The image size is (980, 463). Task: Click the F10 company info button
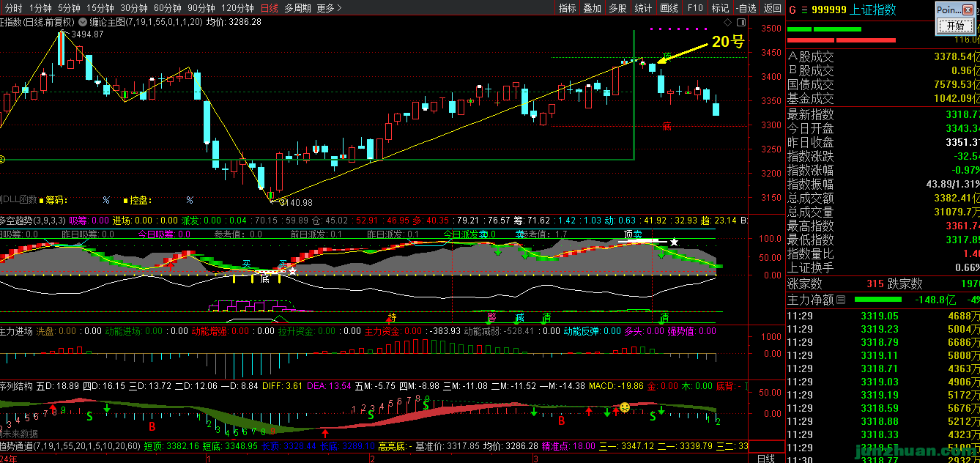[x=695, y=8]
